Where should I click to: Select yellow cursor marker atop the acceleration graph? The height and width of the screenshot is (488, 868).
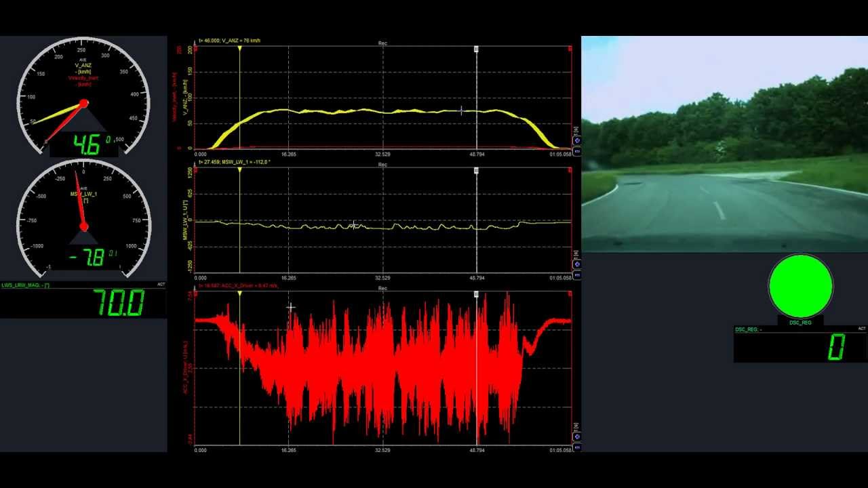tap(239, 294)
